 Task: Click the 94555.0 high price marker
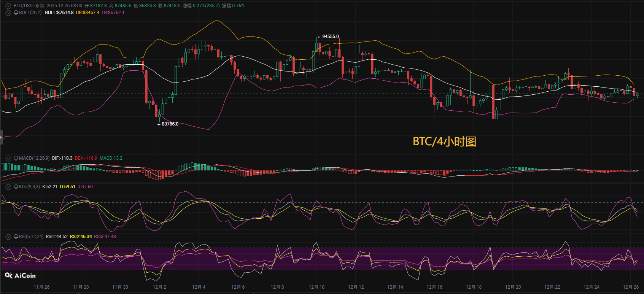330,37
